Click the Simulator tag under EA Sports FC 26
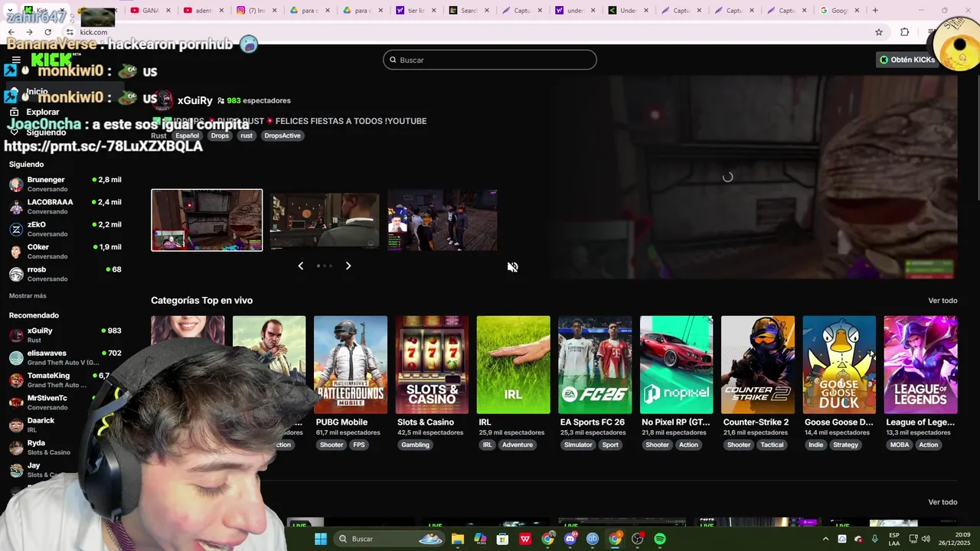The image size is (980, 551). (x=578, y=445)
